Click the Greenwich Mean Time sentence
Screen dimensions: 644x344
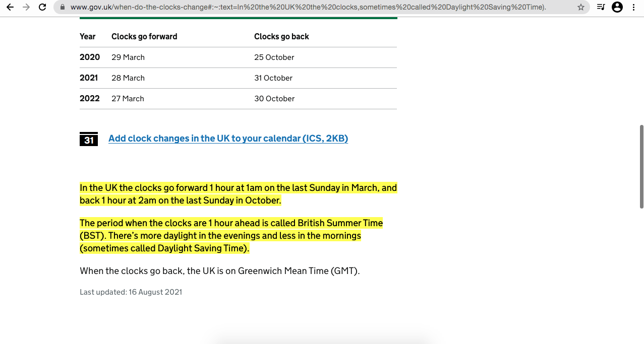[220, 271]
